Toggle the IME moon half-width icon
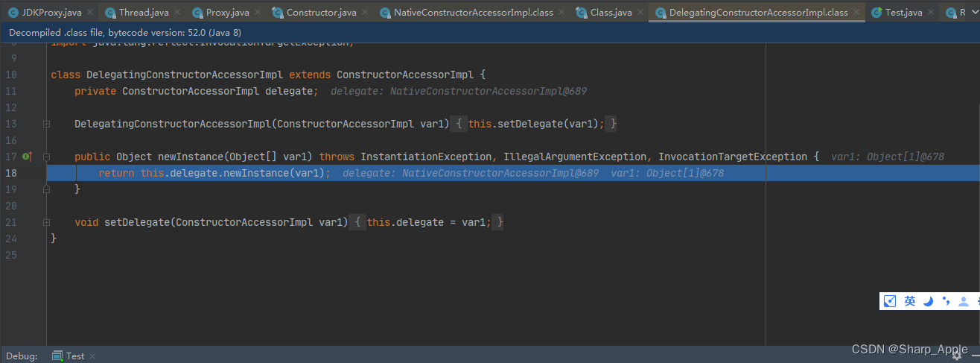The image size is (980, 363). click(x=929, y=301)
